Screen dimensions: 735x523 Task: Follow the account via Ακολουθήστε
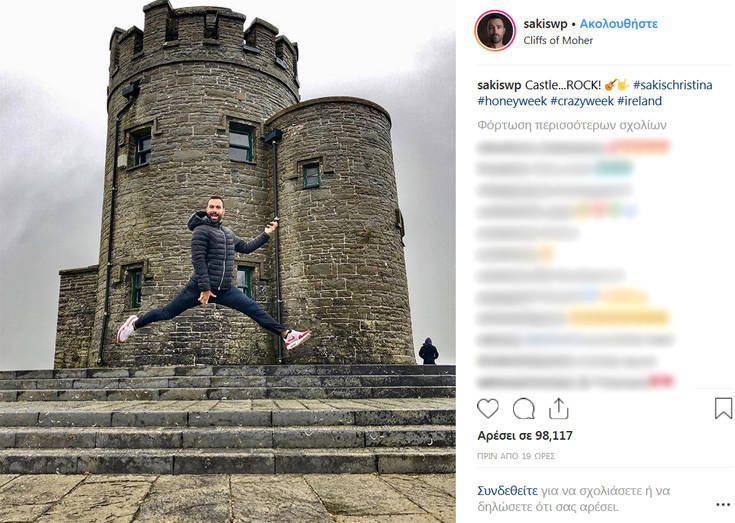pos(619,23)
